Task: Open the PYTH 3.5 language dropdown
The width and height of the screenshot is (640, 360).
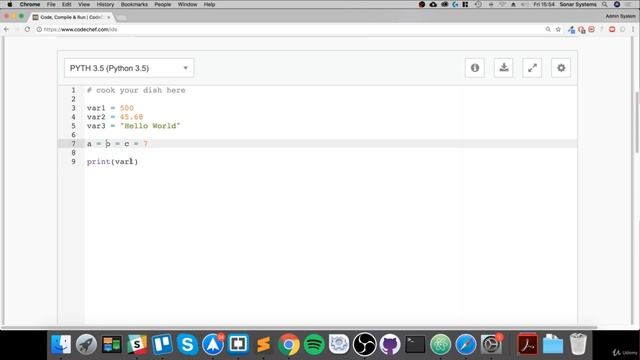Action: [129, 68]
